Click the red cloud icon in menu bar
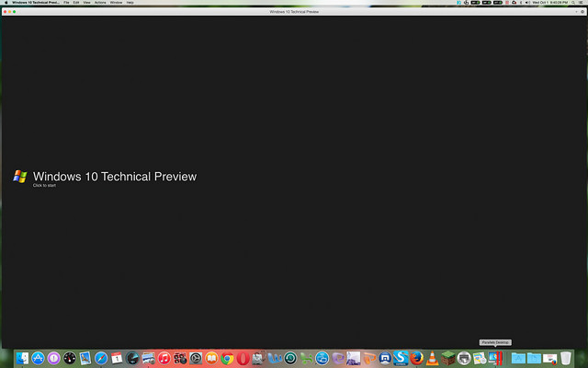This screenshot has height=368, width=588. 514,2
